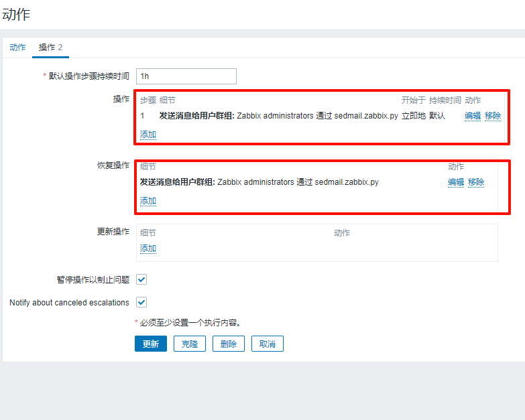Screen dimensions: 525x420
Task: Click 添加 under 更新操作
Action: [x=148, y=248]
